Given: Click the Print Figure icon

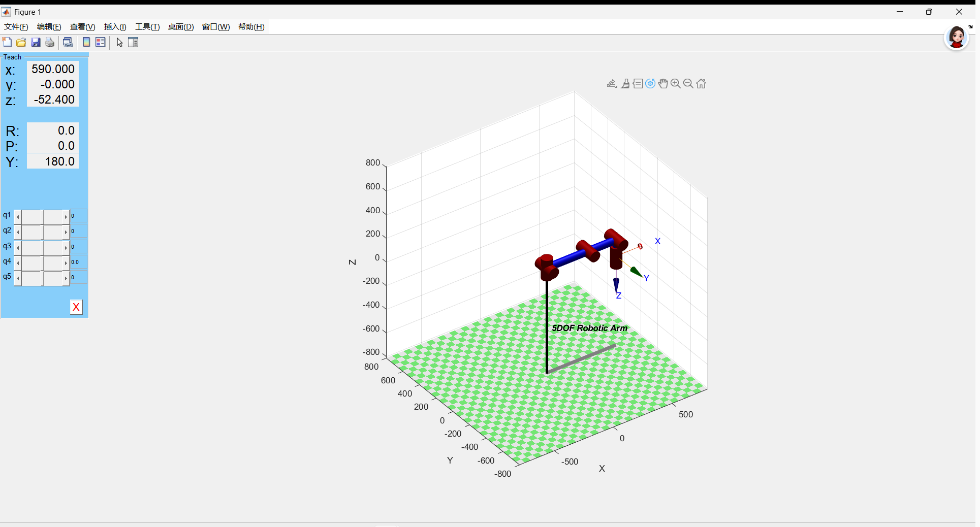Looking at the screenshot, I should 50,43.
